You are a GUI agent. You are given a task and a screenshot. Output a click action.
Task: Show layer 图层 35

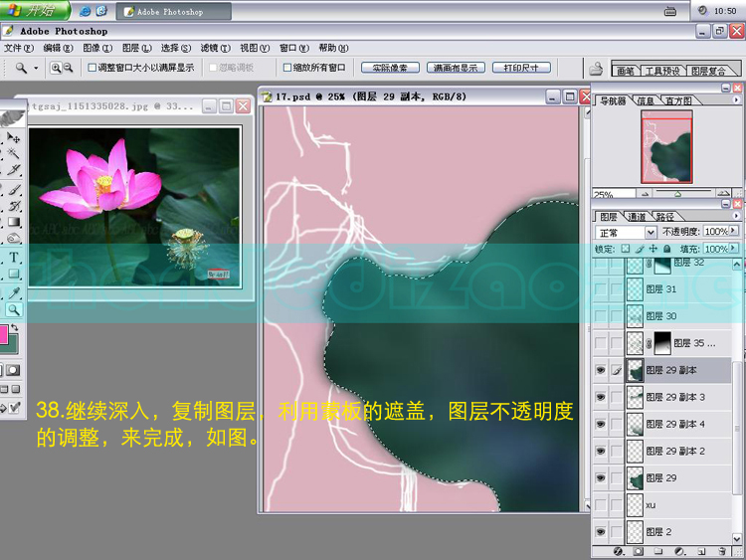tap(601, 342)
